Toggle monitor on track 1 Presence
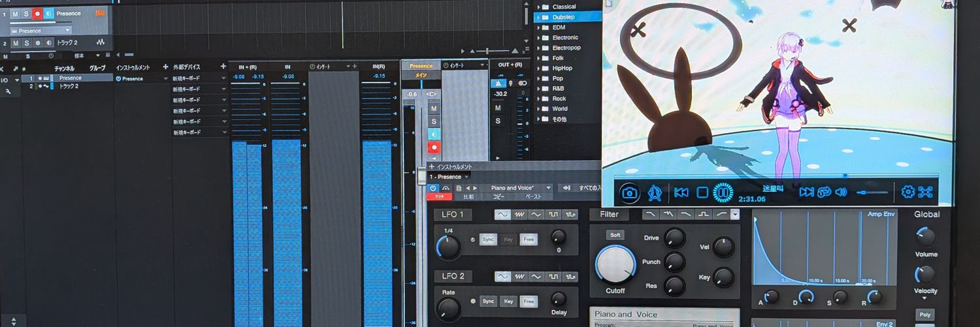 pos(48,14)
